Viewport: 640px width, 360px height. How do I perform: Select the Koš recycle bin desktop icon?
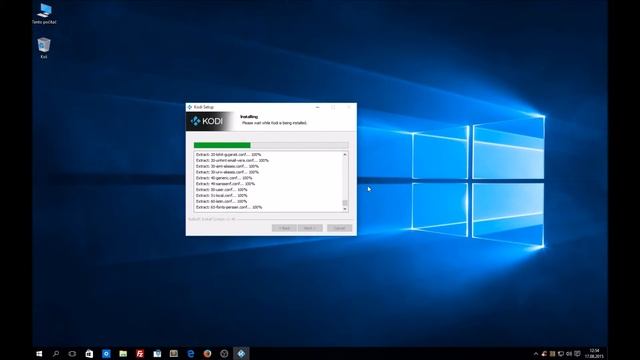(44, 48)
